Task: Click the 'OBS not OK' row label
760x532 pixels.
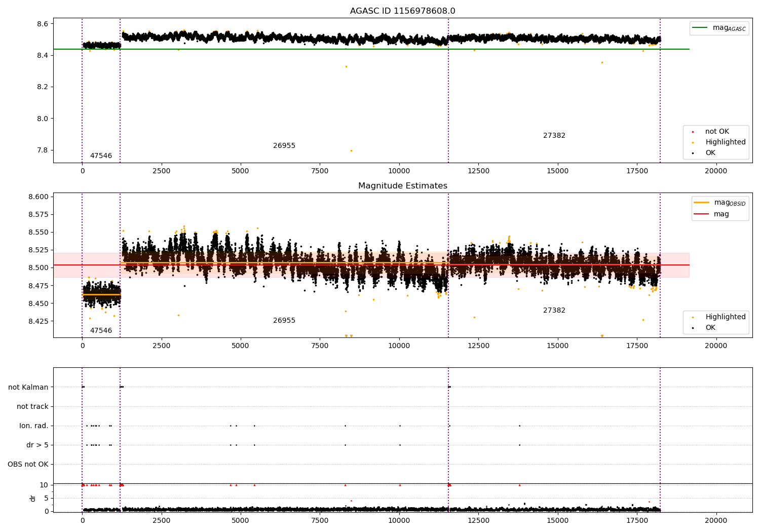Action: pyautogui.click(x=28, y=465)
